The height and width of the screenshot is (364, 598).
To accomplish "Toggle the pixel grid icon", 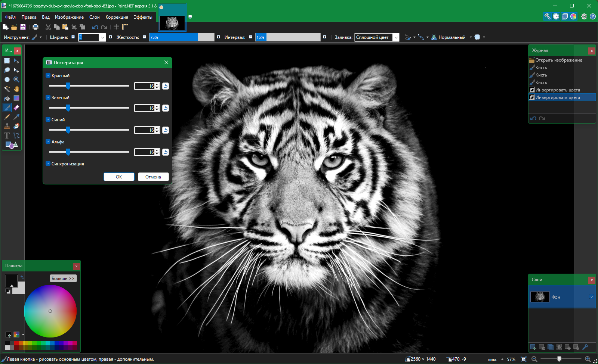I will [x=116, y=27].
